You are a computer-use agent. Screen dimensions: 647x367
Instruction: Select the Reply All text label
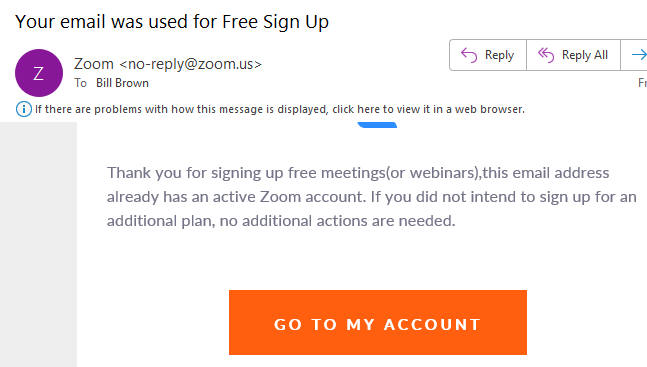coord(585,55)
